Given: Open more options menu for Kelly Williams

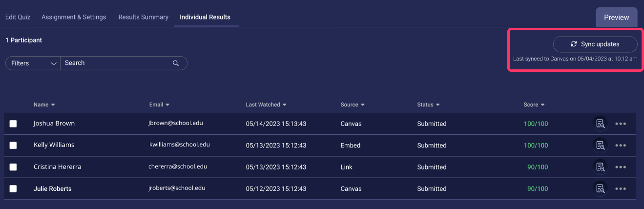Looking at the screenshot, I should coord(621,146).
